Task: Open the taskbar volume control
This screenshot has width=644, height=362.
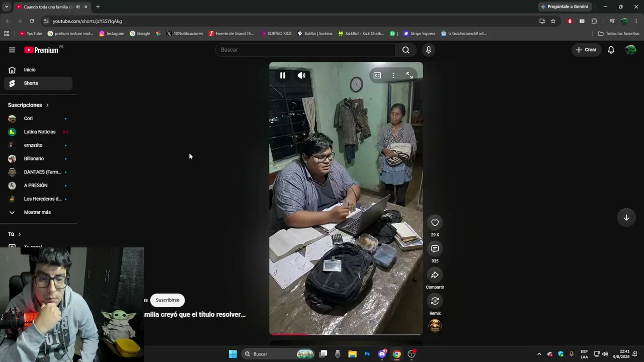Action: click(605, 354)
